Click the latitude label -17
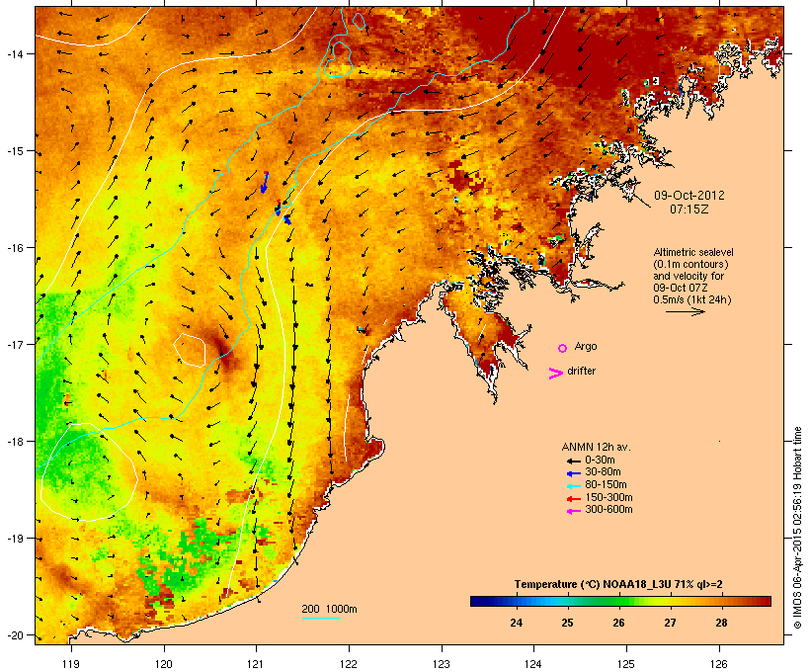Image resolution: width=810 pixels, height=672 pixels. point(14,344)
